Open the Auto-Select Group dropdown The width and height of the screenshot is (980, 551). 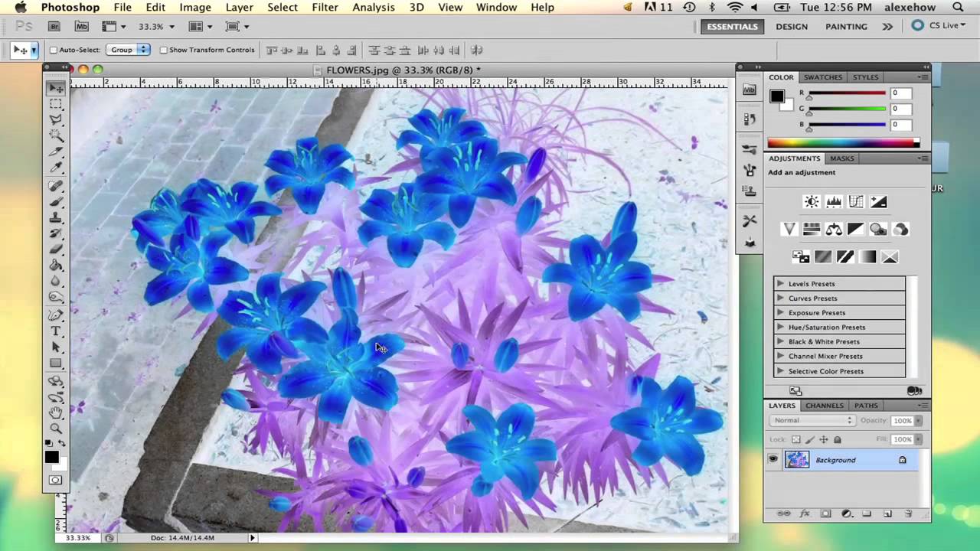click(128, 50)
